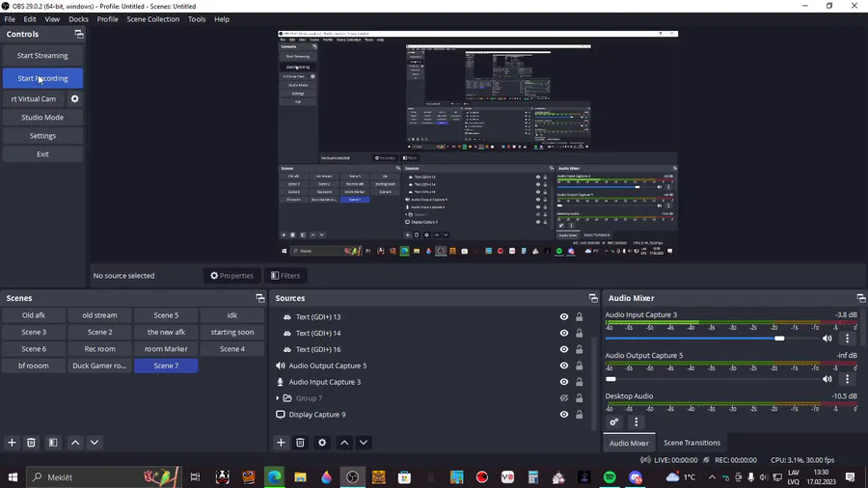
Task: Select the 'starting soon' scene
Action: coord(231,332)
